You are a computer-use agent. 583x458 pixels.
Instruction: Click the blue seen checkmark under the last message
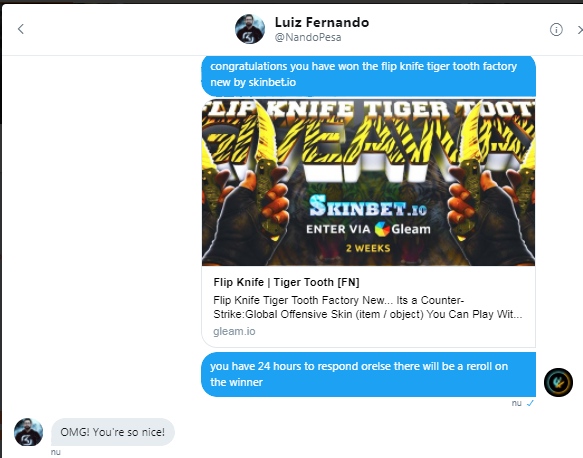coord(530,403)
